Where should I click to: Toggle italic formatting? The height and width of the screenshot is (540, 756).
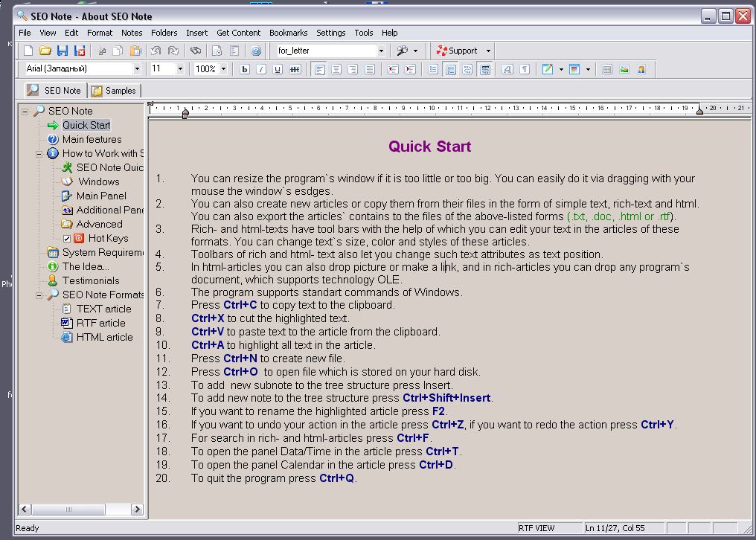click(x=261, y=69)
